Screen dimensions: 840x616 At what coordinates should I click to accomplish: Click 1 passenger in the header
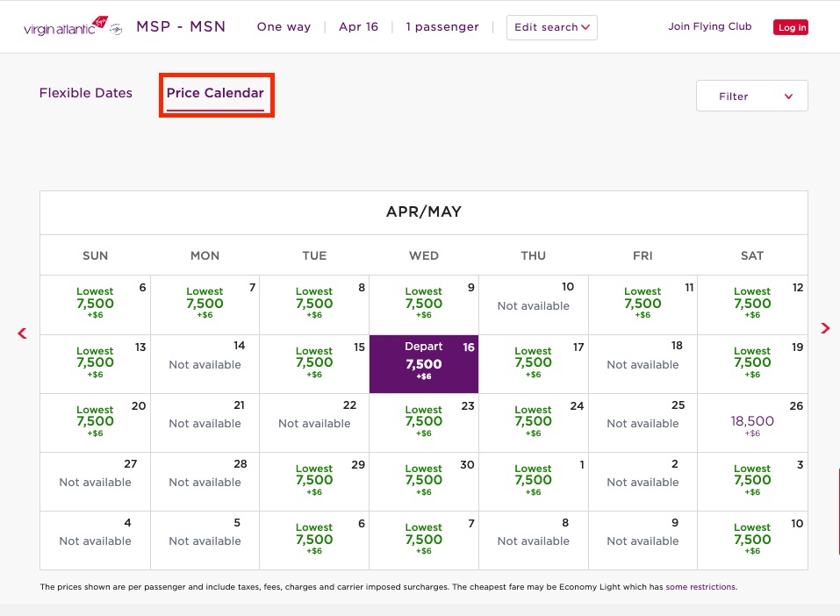442,27
